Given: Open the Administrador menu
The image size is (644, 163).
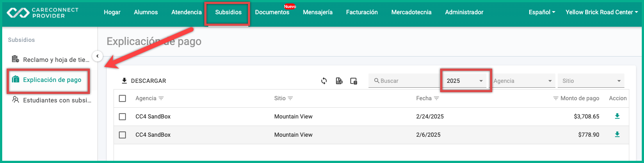Looking at the screenshot, I should click(x=464, y=12).
